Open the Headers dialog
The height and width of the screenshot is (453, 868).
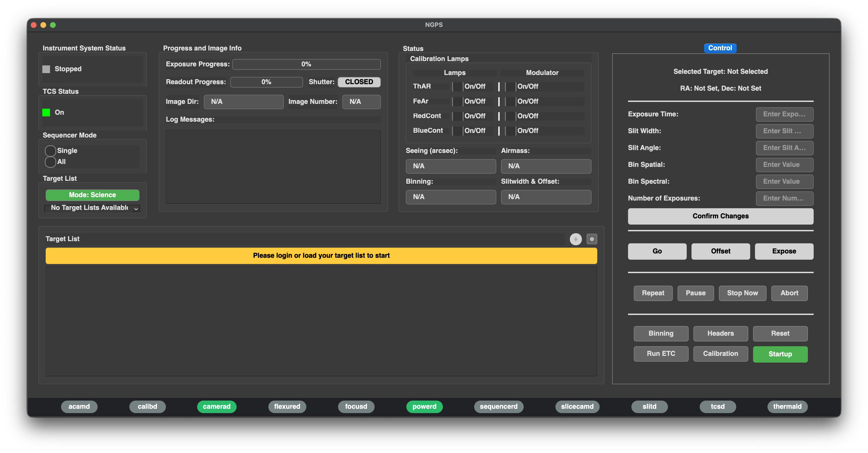point(720,334)
